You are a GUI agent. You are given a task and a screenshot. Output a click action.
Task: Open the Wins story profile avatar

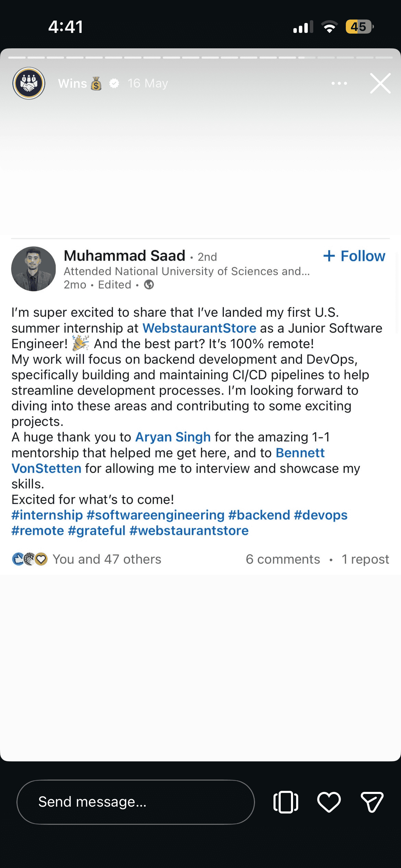click(29, 83)
